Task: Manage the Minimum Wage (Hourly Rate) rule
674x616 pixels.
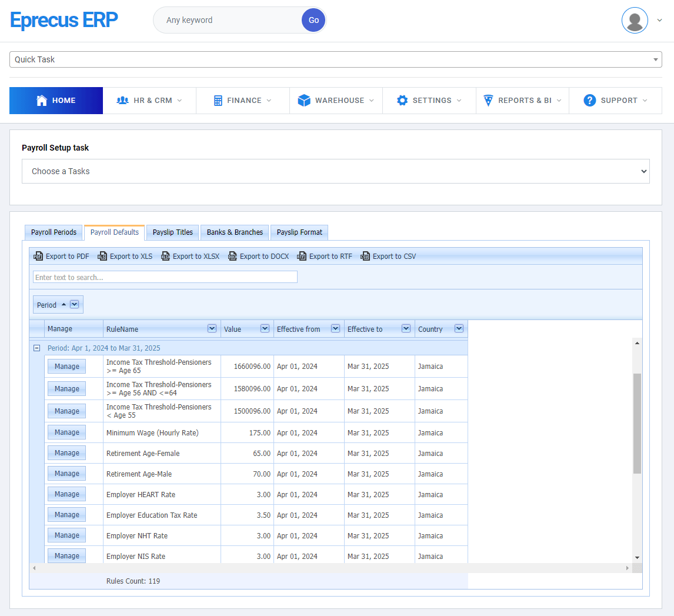Action: coord(66,432)
